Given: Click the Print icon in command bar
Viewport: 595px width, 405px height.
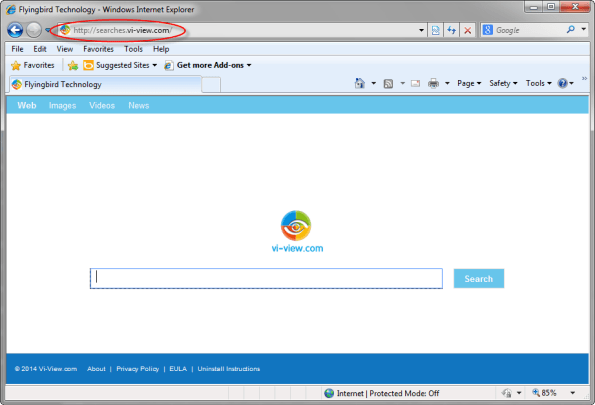Looking at the screenshot, I should tap(433, 83).
